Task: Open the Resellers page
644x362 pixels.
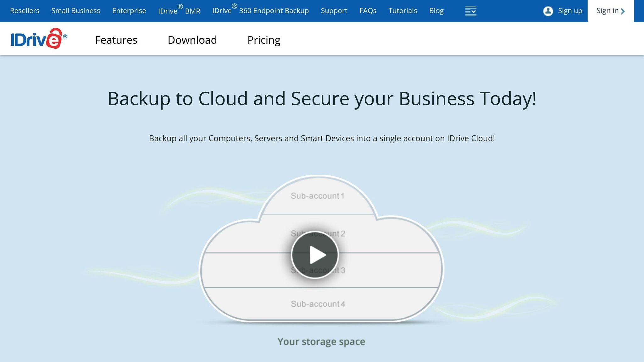Action: click(x=25, y=10)
